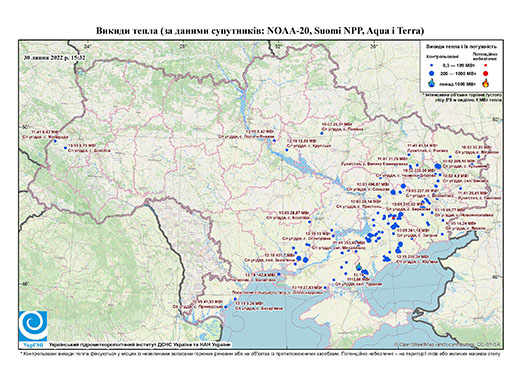Click the 13:19 142,8 МВт hotspot label
The width and height of the screenshot is (520, 368).
point(260,275)
